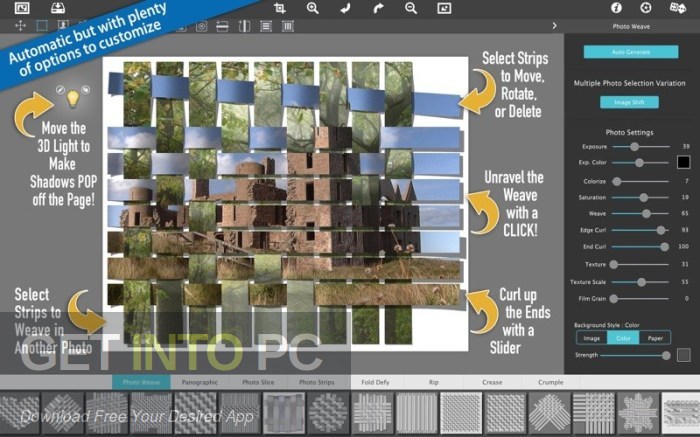Click the Auto Generate button
This screenshot has width=700, height=437.
tap(631, 52)
